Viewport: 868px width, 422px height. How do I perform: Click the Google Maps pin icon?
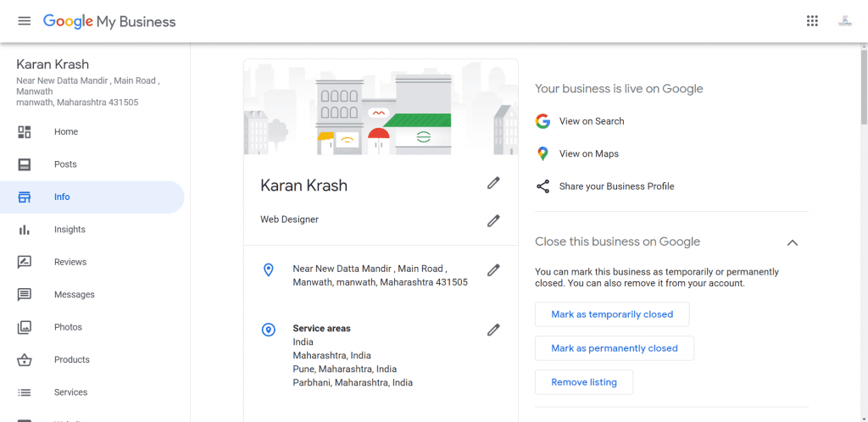pyautogui.click(x=542, y=153)
